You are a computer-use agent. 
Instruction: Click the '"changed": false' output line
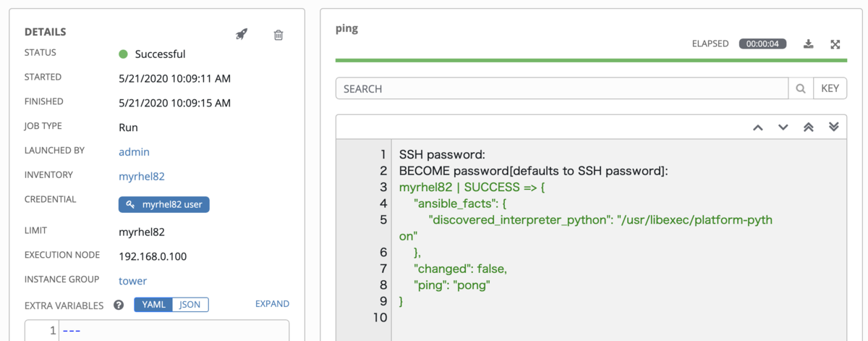460,269
